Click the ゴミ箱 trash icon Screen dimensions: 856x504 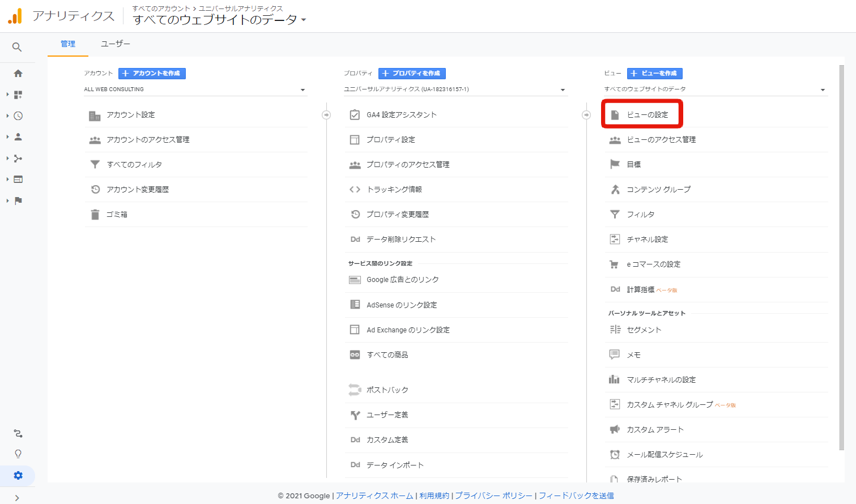(x=95, y=215)
